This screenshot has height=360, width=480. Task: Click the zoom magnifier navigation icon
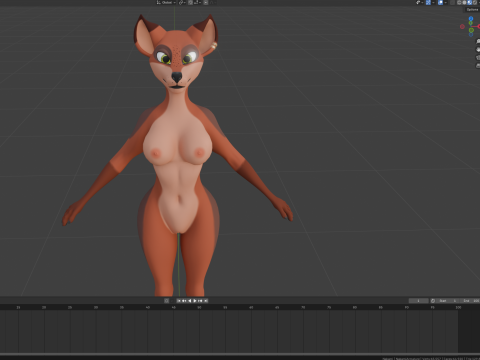478,41
